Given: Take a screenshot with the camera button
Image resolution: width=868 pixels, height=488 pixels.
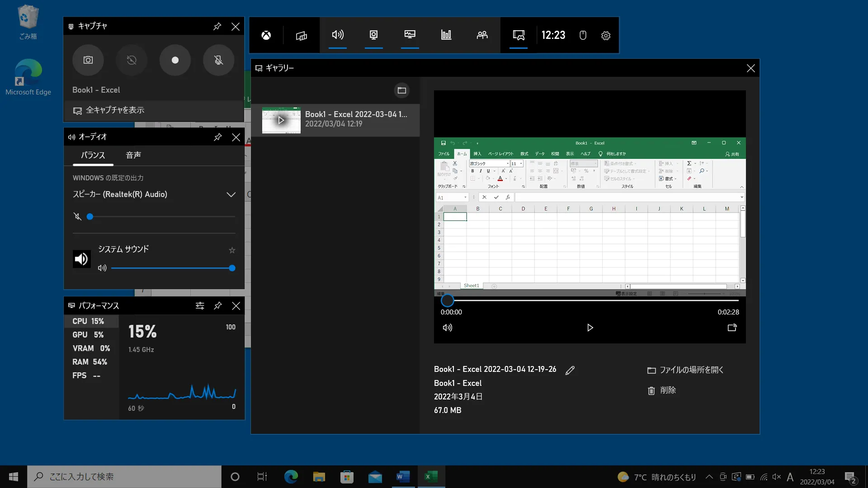Looking at the screenshot, I should (88, 60).
